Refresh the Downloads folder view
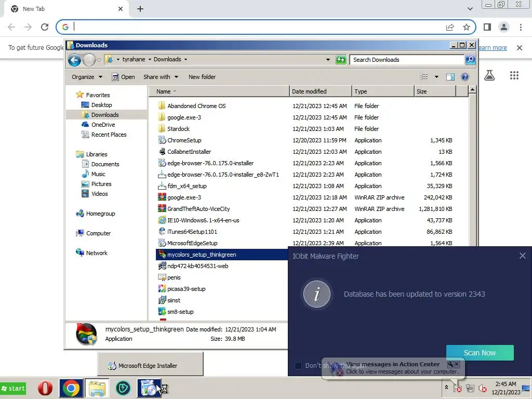The height and width of the screenshot is (399, 532). [341, 60]
